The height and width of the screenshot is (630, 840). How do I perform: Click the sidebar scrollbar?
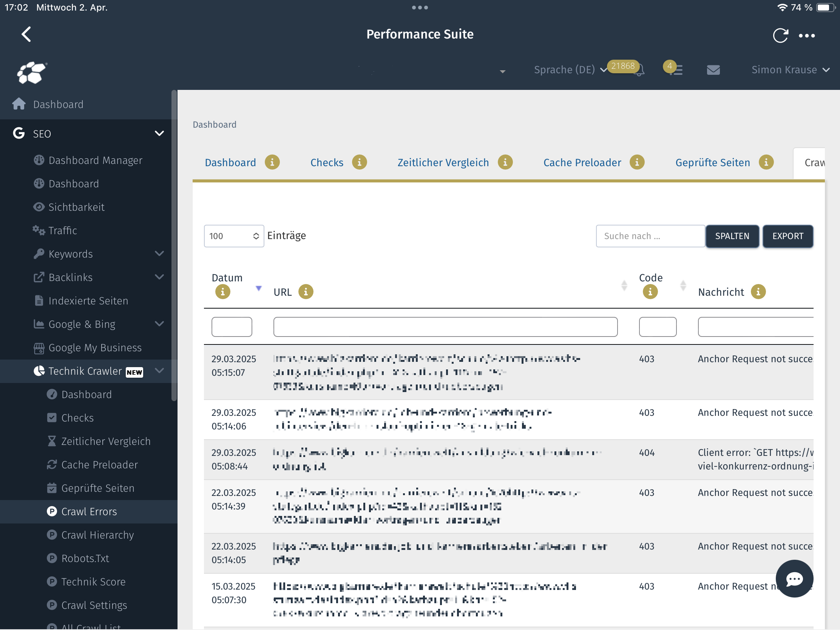click(x=174, y=246)
